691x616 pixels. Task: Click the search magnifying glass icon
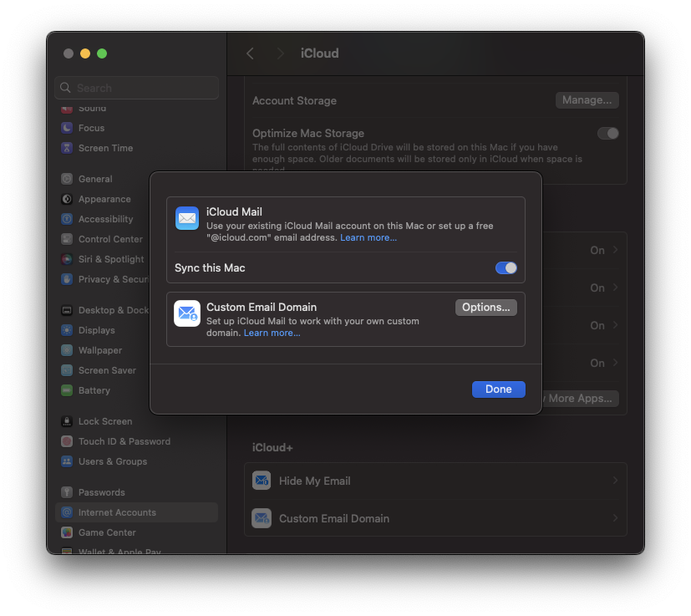[x=65, y=88]
